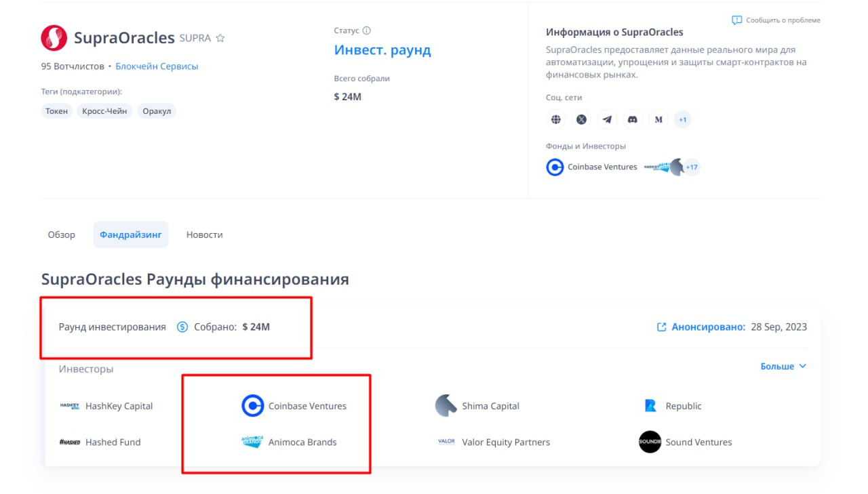Open the Discord social icon
868x494 pixels.
coord(633,120)
